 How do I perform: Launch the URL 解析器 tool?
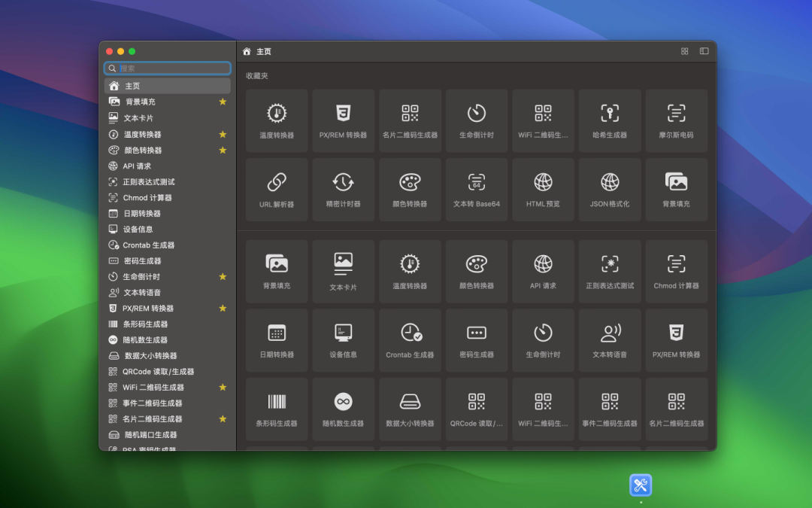(x=276, y=189)
